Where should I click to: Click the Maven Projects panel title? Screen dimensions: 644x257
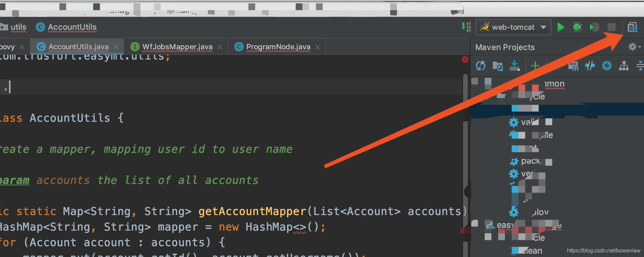(x=505, y=47)
